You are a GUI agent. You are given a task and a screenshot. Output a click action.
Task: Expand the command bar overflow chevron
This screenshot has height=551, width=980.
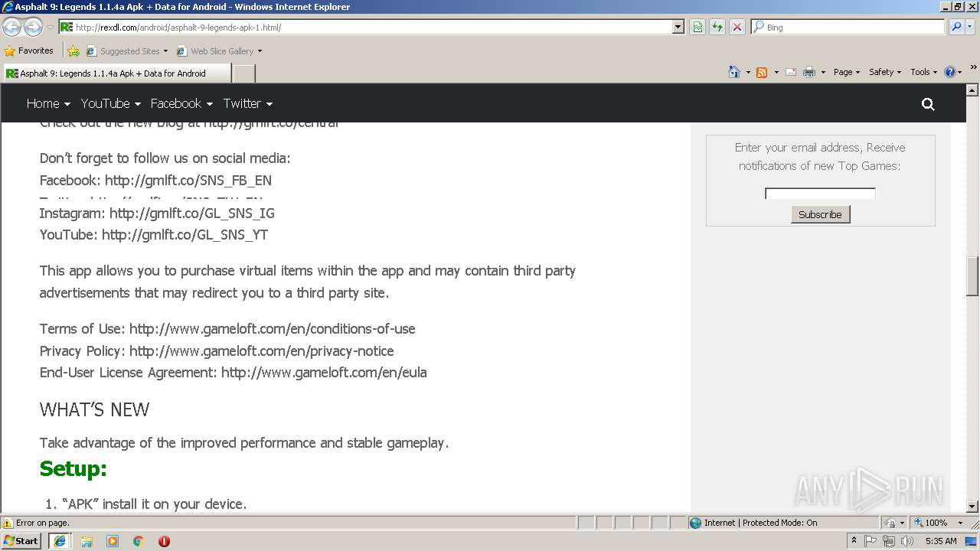pyautogui.click(x=973, y=67)
